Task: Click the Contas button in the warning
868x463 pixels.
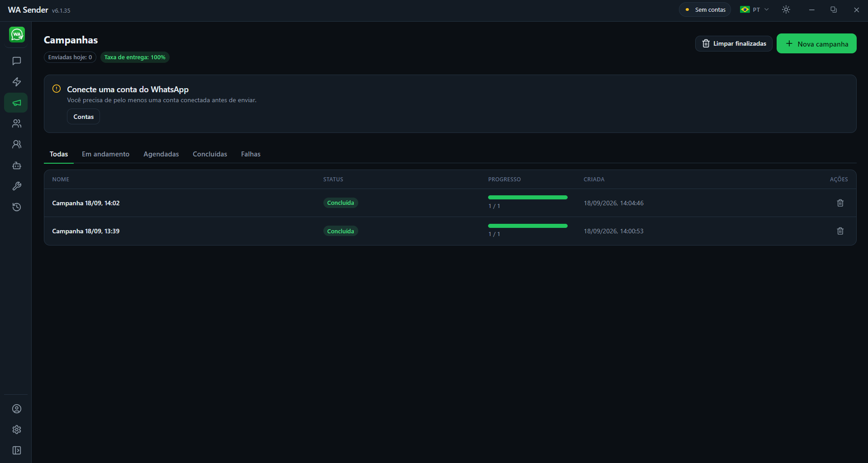Action: pos(84,117)
